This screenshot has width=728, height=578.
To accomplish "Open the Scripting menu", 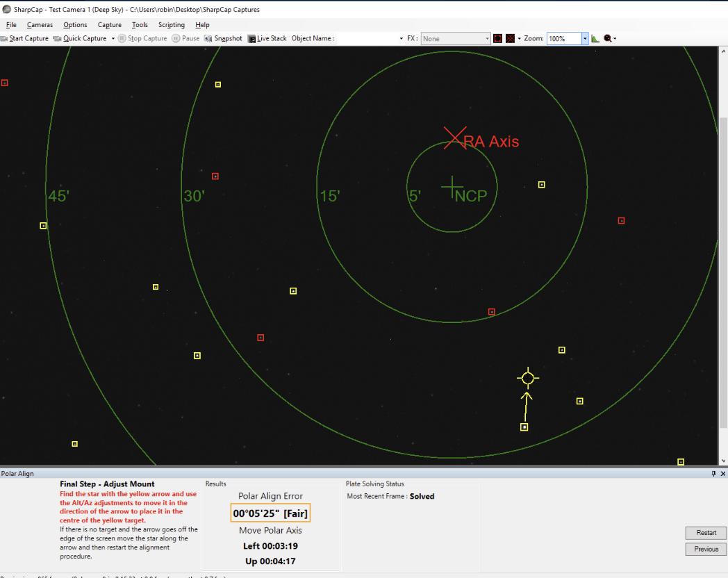I will (x=172, y=24).
